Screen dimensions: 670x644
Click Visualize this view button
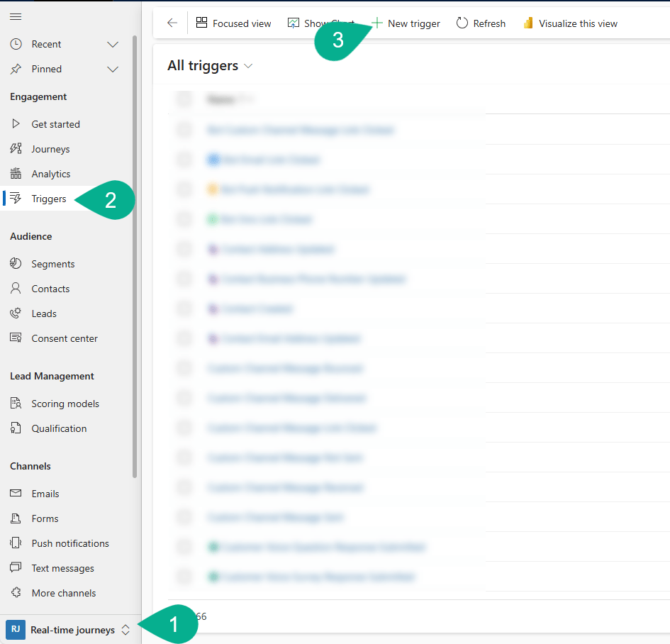570,23
